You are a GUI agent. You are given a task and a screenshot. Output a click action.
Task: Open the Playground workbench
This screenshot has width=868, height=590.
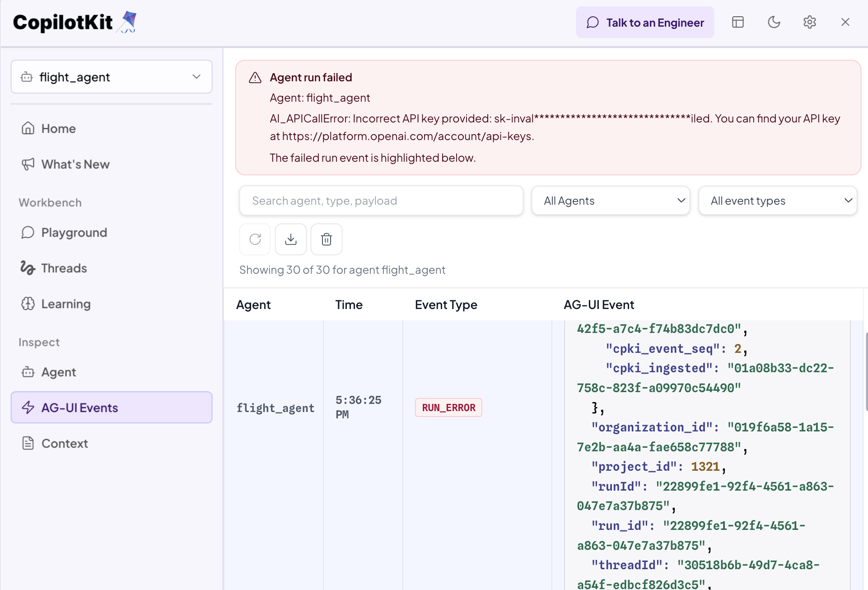pyautogui.click(x=112, y=232)
